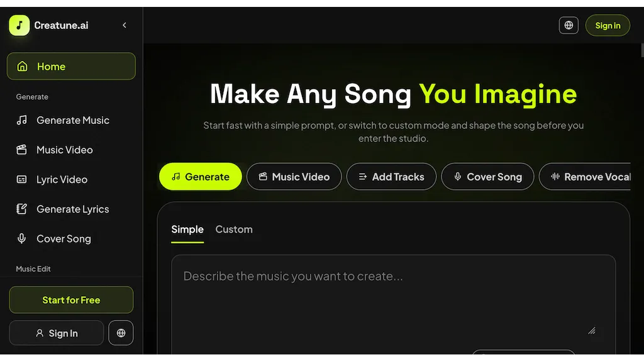This screenshot has height=362, width=644.
Task: Click the Creatune.ai brand name text
Action: pyautogui.click(x=61, y=25)
